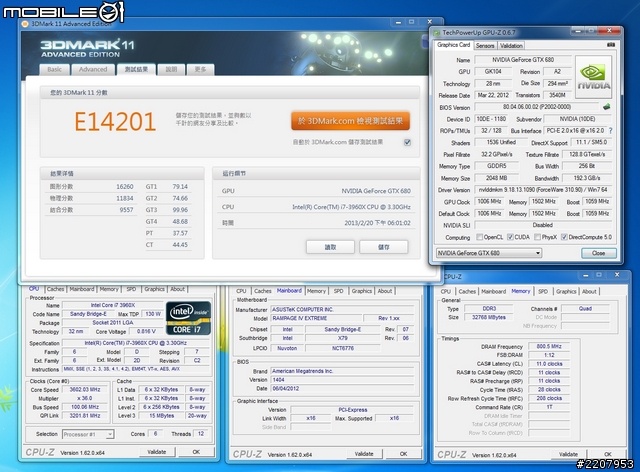Switch to the Advanced tab in 3DMark
The width and height of the screenshot is (640, 472).
tap(93, 69)
